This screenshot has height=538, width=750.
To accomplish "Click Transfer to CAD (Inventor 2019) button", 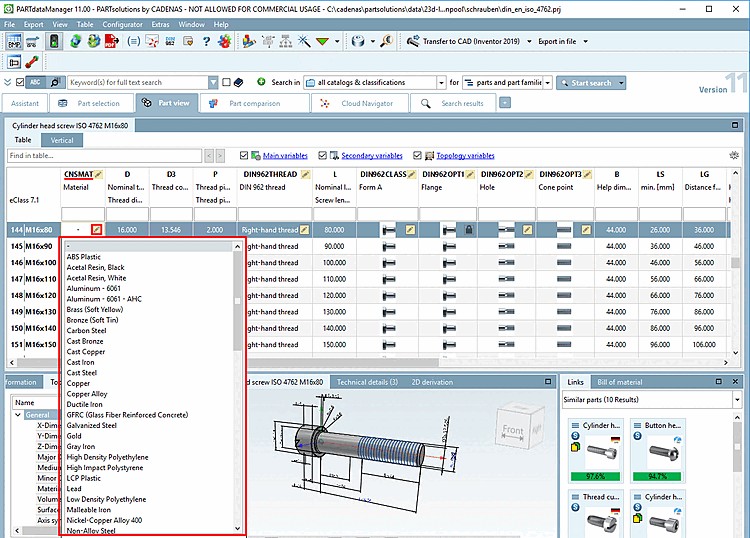I will pos(467,42).
